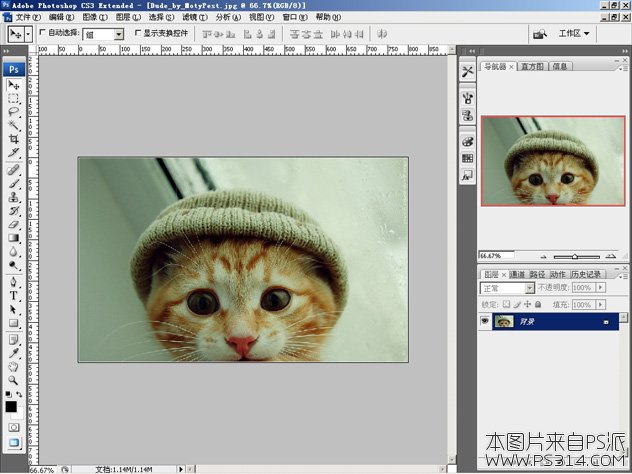Viewport: 632px width, 474px height.
Task: Toggle Quick Mask mode icon
Action: (x=14, y=426)
